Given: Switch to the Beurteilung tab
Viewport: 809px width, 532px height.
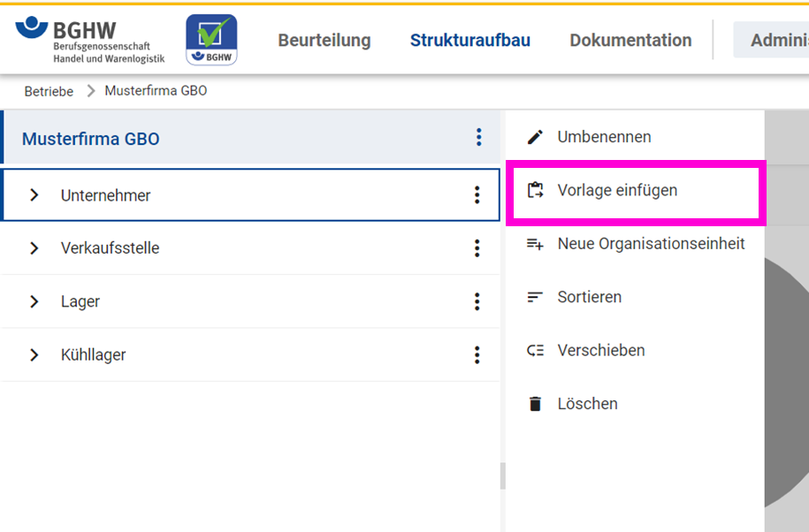Looking at the screenshot, I should pyautogui.click(x=324, y=41).
